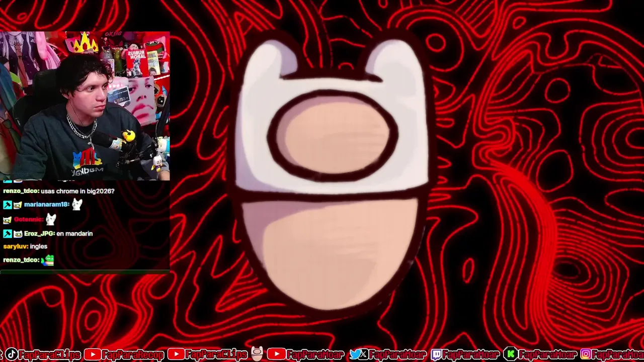Click the purple Twitch logo in the banner
This screenshot has width=644, height=362.
(436, 354)
